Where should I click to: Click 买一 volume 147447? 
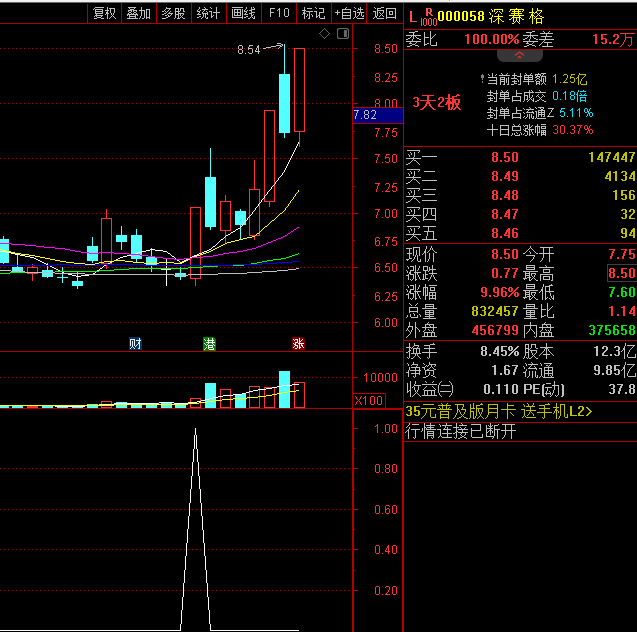coord(612,157)
